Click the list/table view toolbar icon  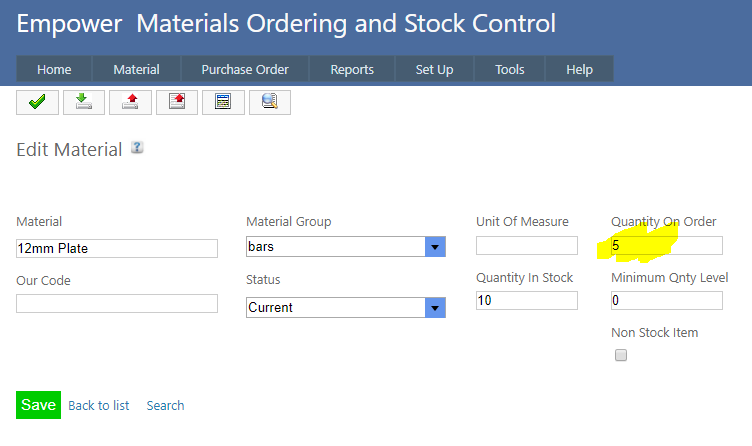click(223, 102)
